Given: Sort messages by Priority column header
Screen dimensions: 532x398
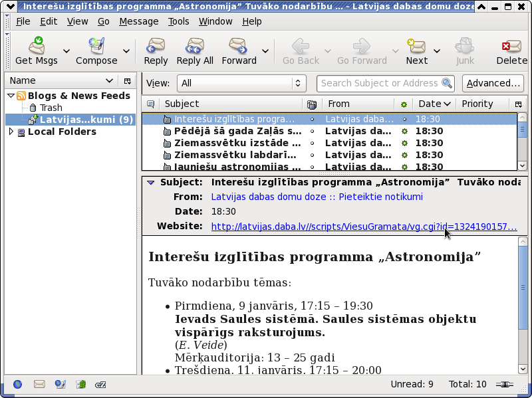Looking at the screenshot, I should [x=483, y=104].
